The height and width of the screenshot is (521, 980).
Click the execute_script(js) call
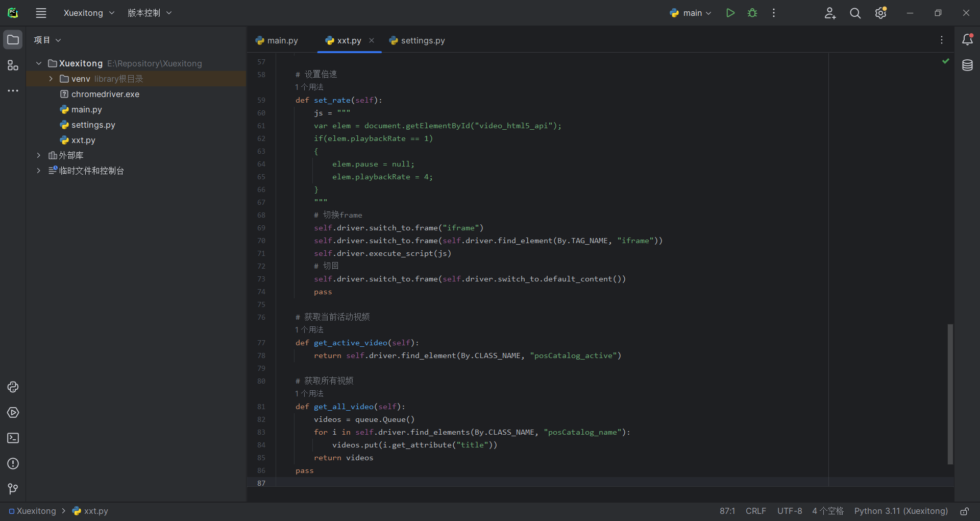tap(410, 253)
